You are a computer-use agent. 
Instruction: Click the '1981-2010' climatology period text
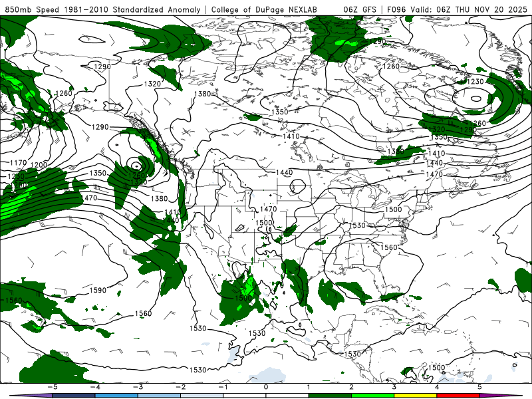pos(86,9)
